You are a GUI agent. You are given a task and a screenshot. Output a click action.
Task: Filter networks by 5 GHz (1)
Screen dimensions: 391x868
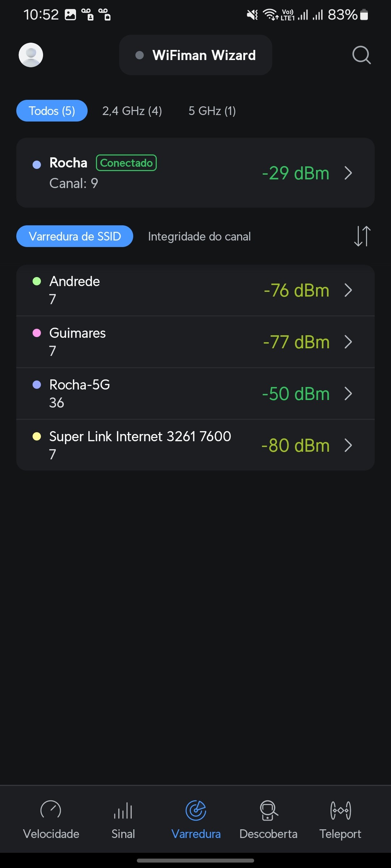212,111
